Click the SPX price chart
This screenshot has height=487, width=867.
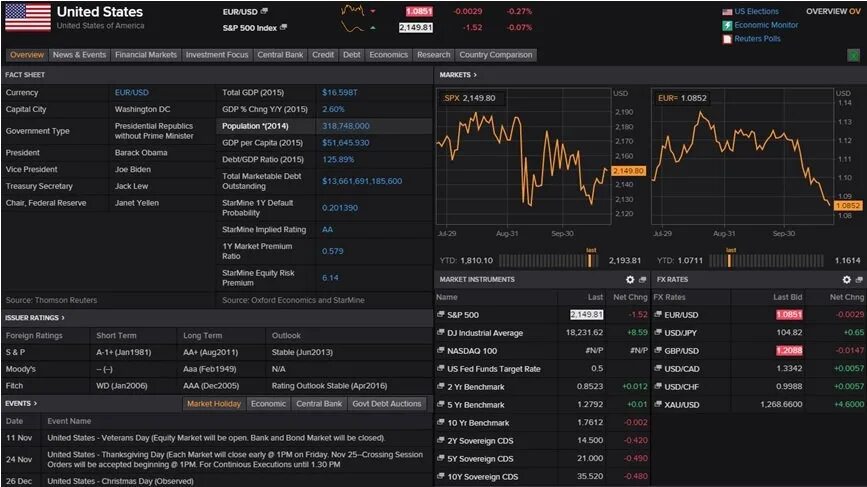(524, 156)
